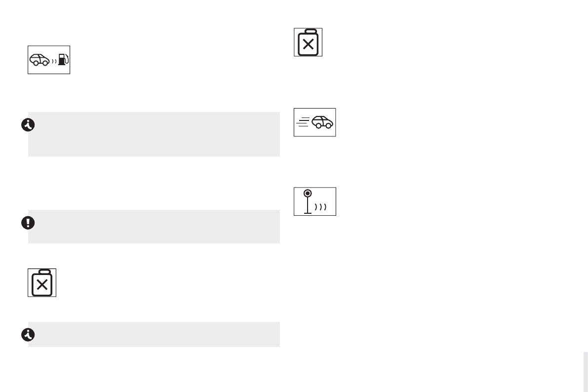Image resolution: width=588 pixels, height=392 pixels.
Task: Select the gray box beside the exclamation icon
Action: pyautogui.click(x=154, y=227)
